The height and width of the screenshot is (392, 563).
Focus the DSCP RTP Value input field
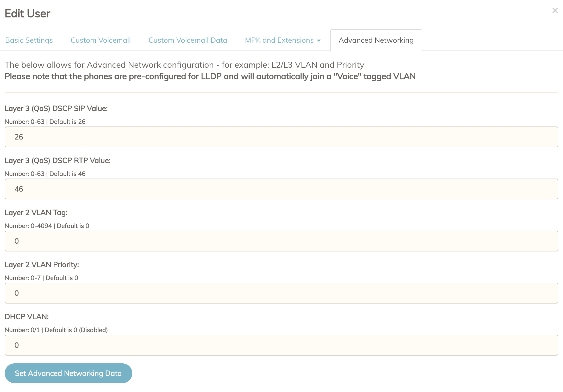coord(281,189)
